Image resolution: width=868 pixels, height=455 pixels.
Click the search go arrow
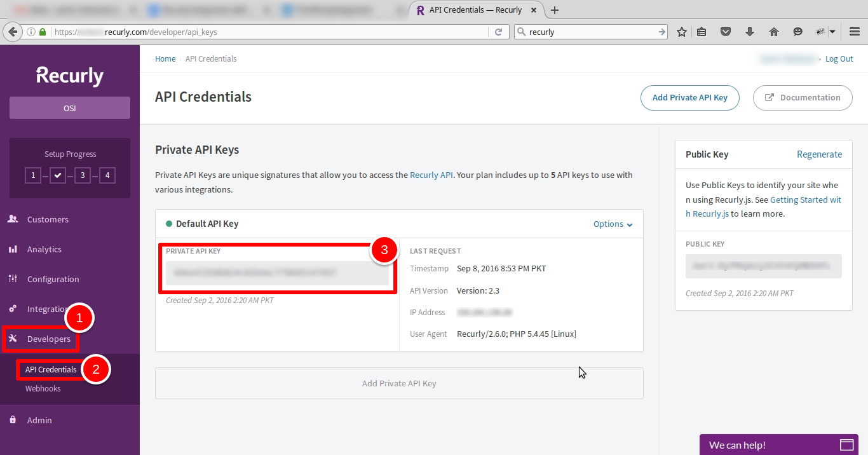pos(661,32)
